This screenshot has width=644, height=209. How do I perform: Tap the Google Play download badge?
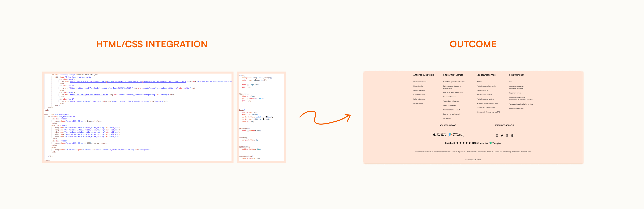456,134
